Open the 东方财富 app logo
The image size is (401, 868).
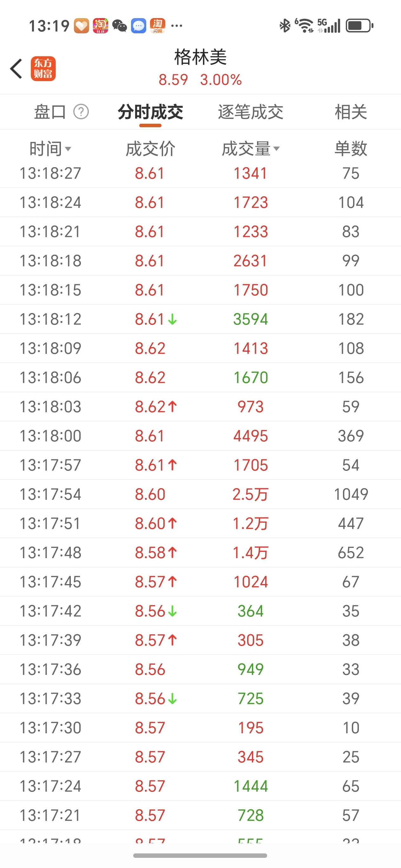[x=43, y=69]
